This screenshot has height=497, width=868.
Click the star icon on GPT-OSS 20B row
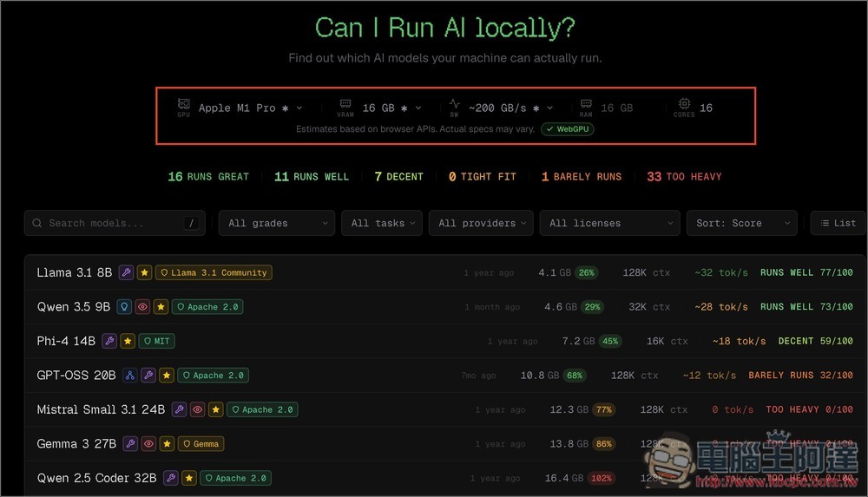[x=167, y=376]
